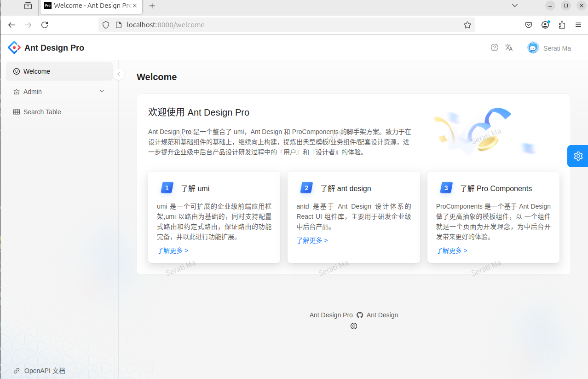The height and width of the screenshot is (379, 588).
Task: Click the 了解 ant design card title
Action: click(346, 188)
